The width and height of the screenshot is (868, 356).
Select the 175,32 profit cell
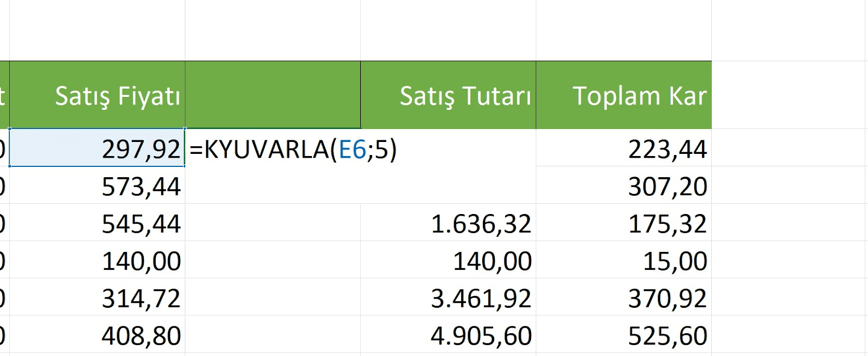tap(624, 223)
